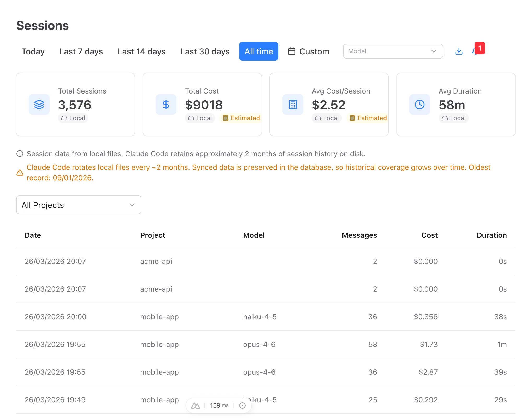Click the $0.292 cost cell
Viewport: 532px width, 418px height.
coord(426,400)
